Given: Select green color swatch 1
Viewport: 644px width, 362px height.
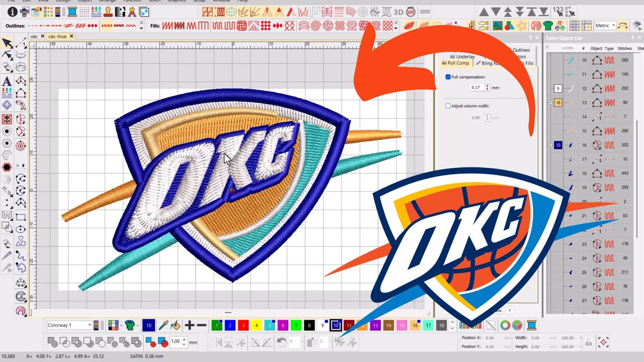Looking at the screenshot, I should [217, 325].
